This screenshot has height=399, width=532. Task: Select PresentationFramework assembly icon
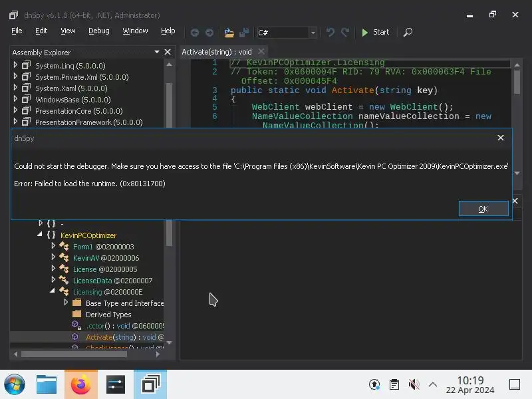point(26,122)
